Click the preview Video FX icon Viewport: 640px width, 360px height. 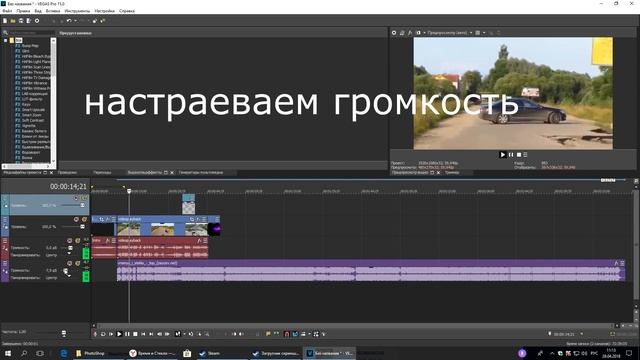click(x=410, y=33)
